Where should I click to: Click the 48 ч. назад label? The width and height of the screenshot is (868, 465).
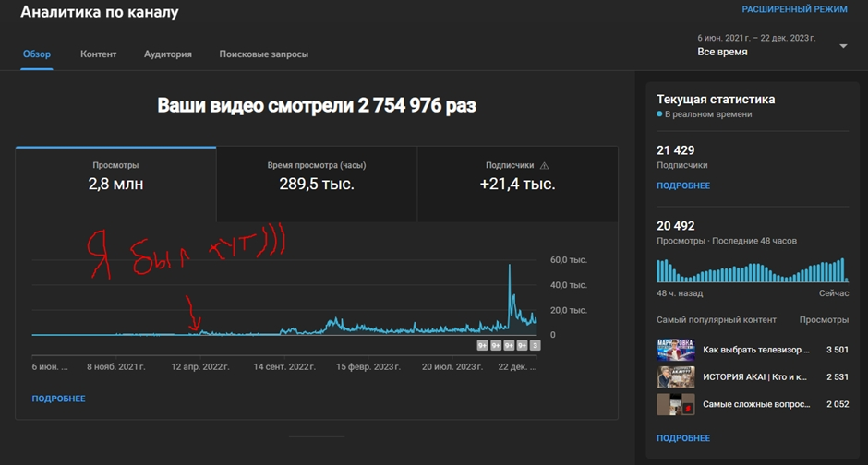[x=680, y=293]
